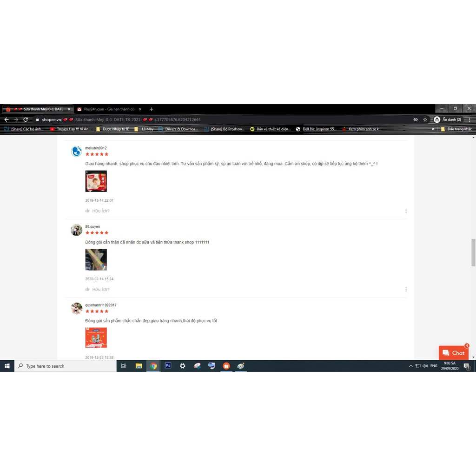Launch Photoshop from the taskbar
This screenshot has width=476, height=476.
tap(168, 366)
